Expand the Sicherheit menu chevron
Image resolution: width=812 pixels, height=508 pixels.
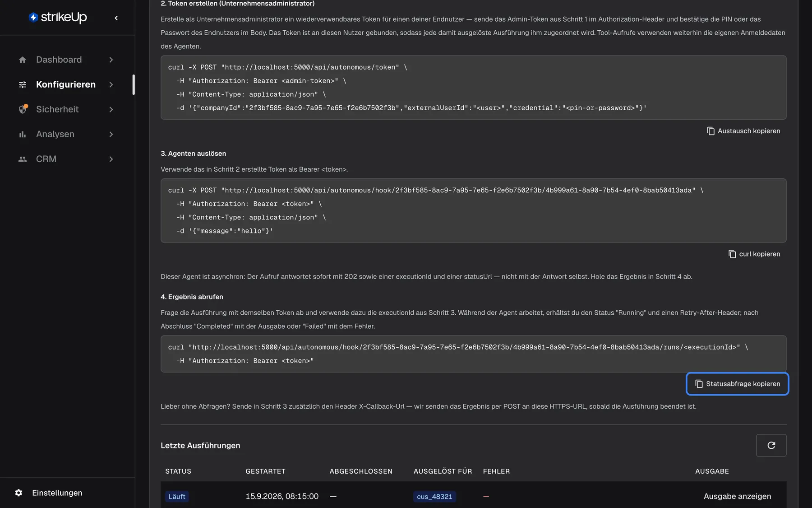click(x=111, y=109)
